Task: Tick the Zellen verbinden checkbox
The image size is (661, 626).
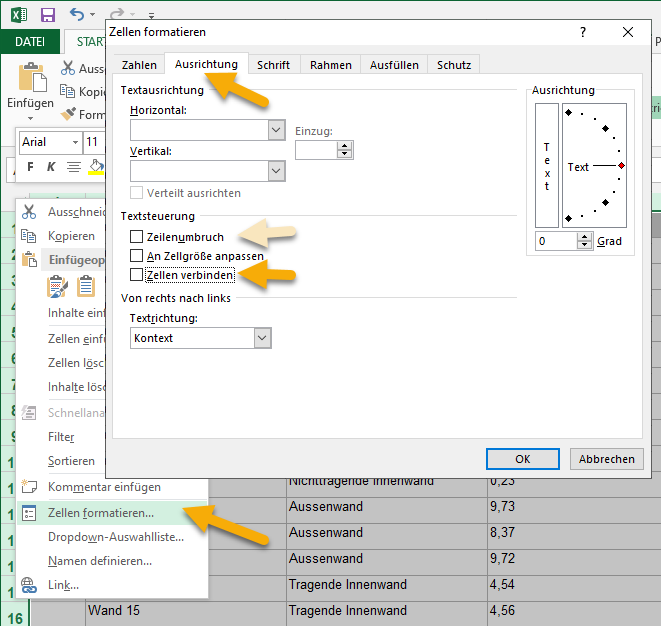Action: [x=136, y=274]
